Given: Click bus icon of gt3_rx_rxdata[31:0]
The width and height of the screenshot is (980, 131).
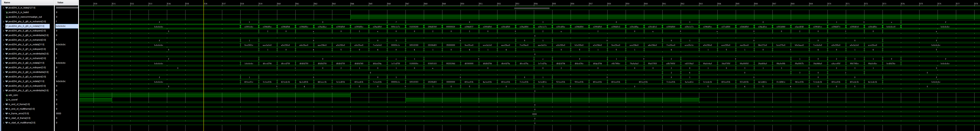Looking at the screenshot, I should click(x=7, y=81).
